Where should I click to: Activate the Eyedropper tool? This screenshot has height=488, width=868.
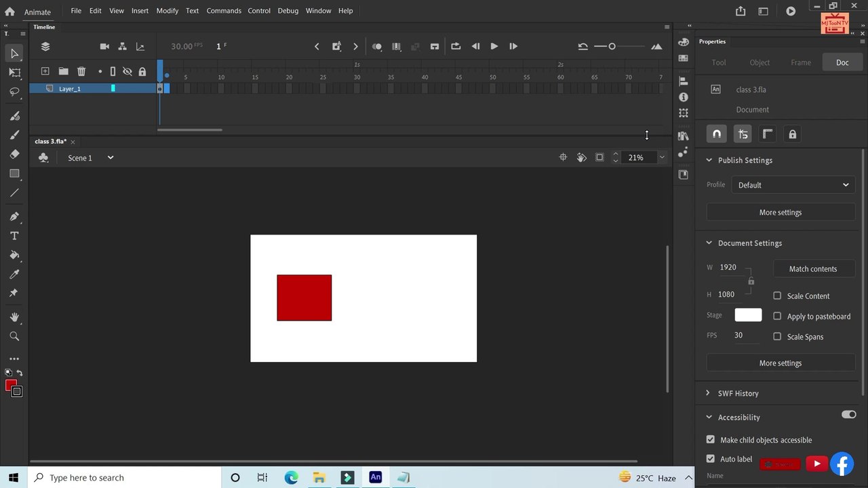click(x=14, y=274)
